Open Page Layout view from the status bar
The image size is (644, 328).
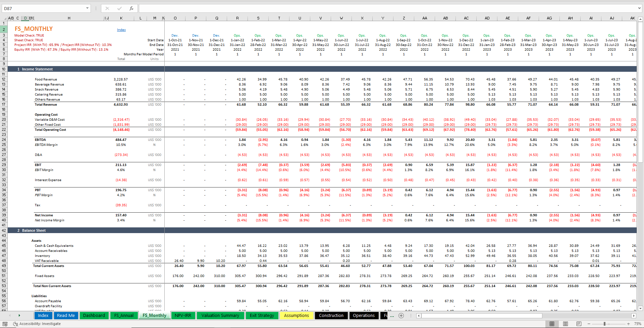click(x=566, y=324)
